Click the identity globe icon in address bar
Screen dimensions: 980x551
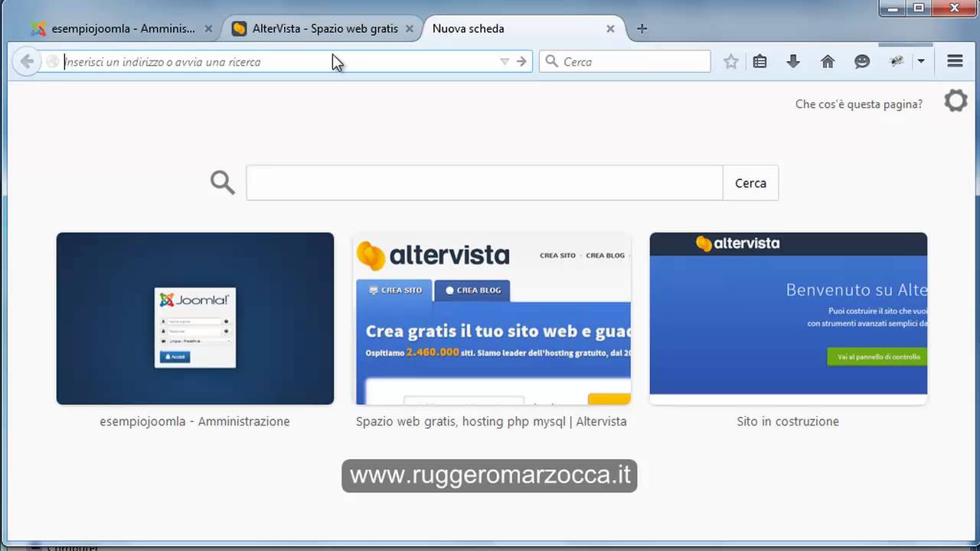pos(52,62)
